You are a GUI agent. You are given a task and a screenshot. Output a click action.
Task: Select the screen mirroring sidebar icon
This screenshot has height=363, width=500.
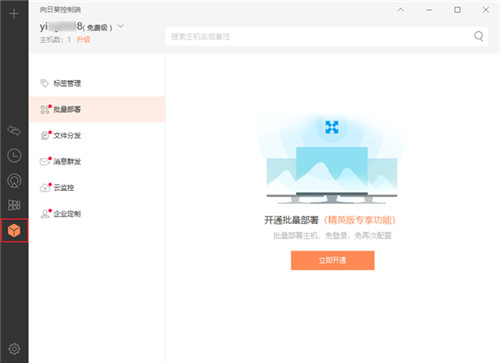[14, 180]
